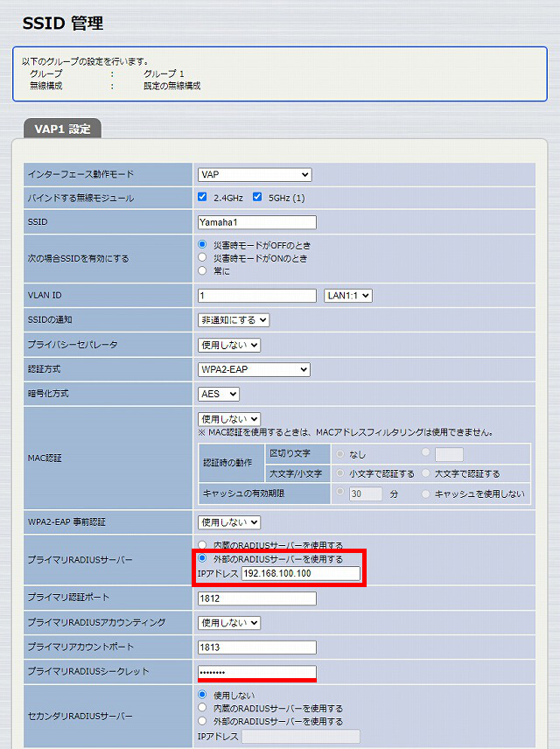Screen dimensions: 560x749
Task: Click the MAC認証 row label
Action: [45, 458]
